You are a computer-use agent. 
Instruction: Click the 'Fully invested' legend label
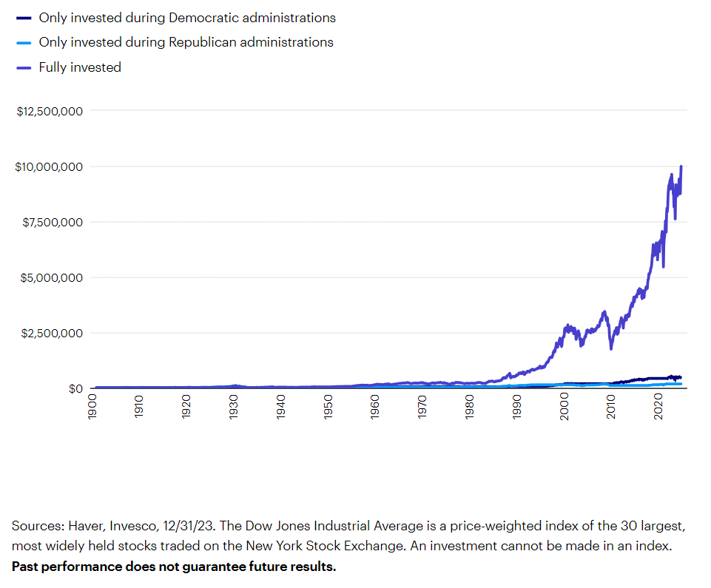click(80, 67)
